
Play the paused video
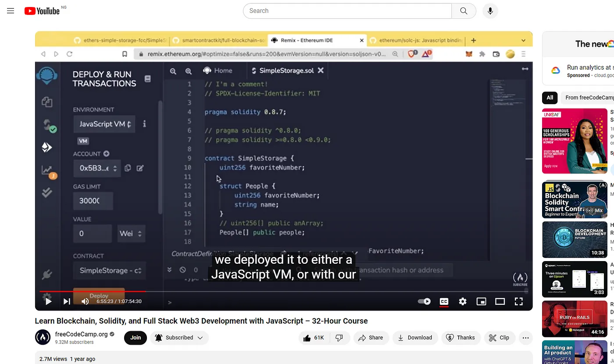click(48, 301)
